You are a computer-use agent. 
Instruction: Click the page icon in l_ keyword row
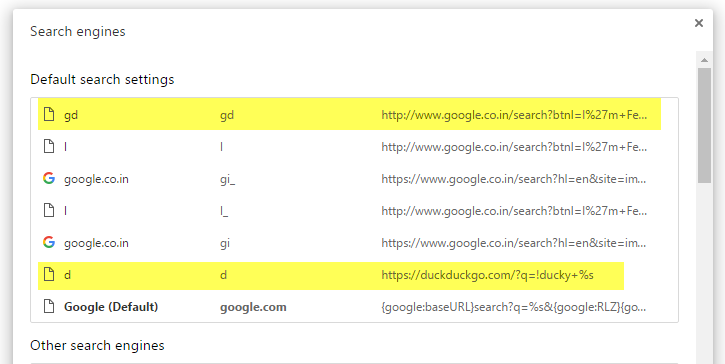[x=49, y=210]
